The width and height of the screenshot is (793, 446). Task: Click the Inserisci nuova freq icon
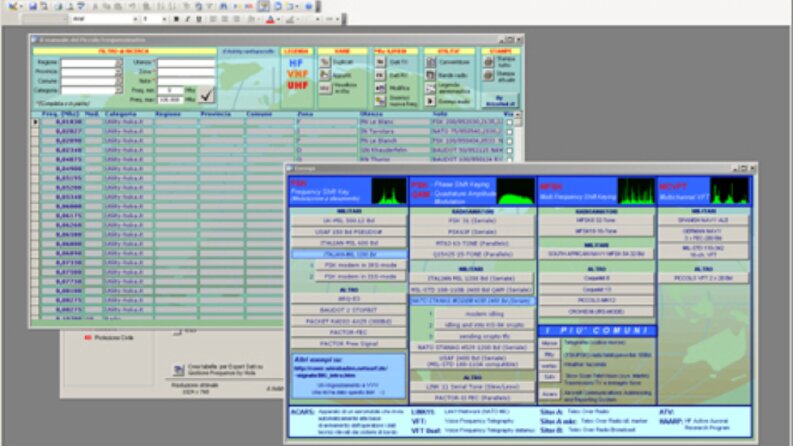click(x=380, y=101)
